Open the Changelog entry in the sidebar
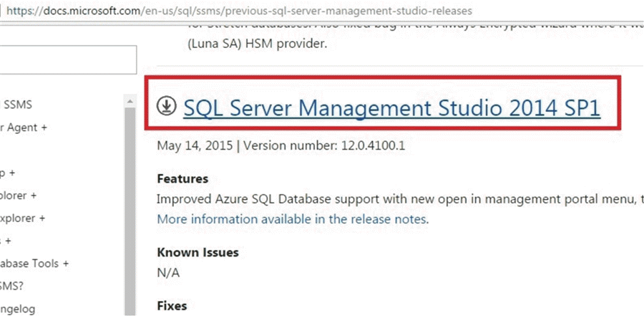The image size is (644, 316). click(x=18, y=309)
